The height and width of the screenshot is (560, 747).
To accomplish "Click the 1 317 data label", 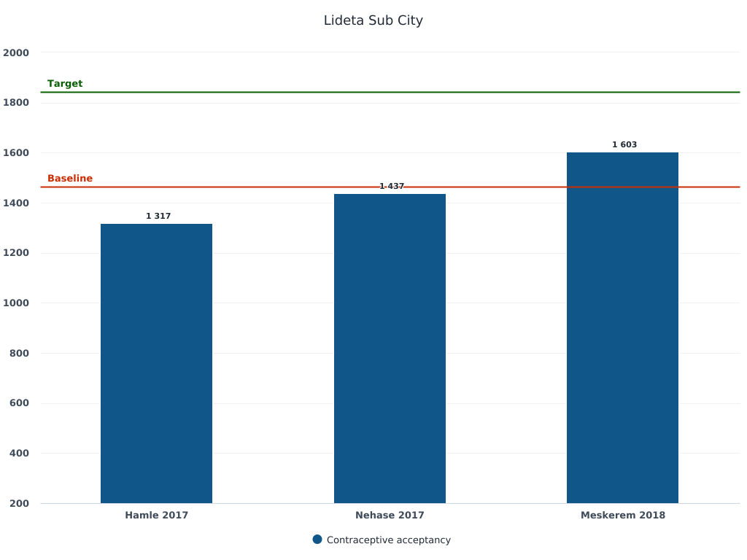I will point(158,216).
